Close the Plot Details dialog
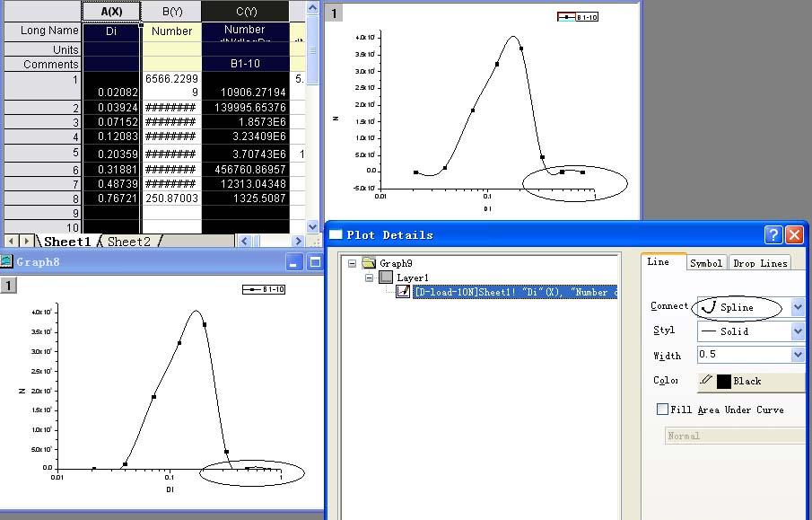 (x=794, y=235)
